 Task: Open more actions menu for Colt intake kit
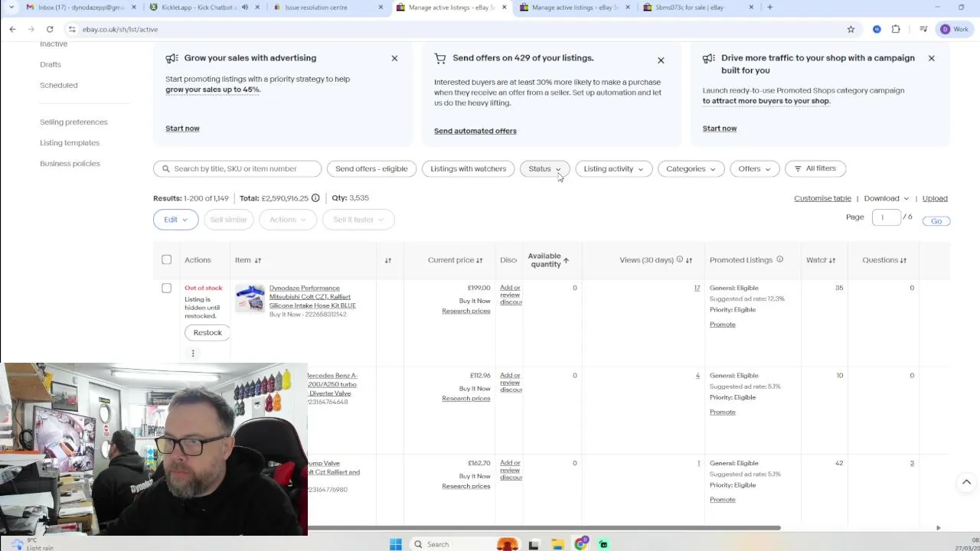tap(193, 353)
